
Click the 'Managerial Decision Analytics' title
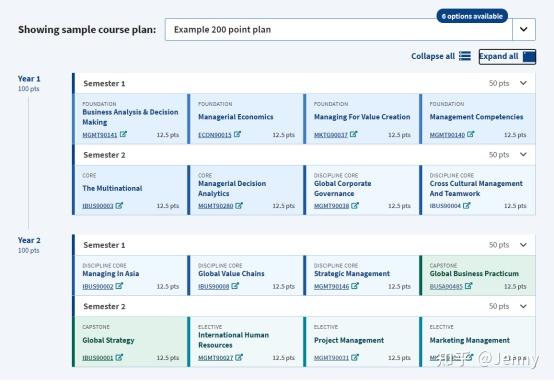coord(232,188)
